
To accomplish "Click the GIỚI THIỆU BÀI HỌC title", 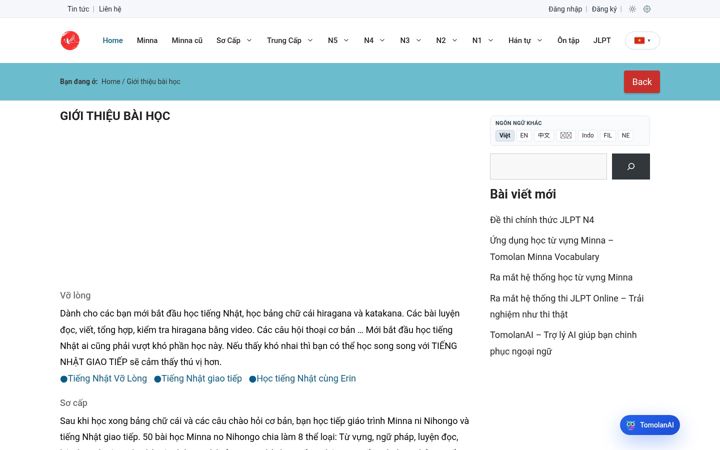I will (115, 116).
